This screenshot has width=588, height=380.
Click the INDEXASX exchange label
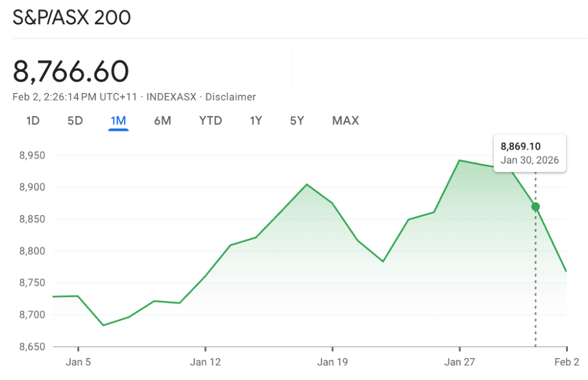(172, 97)
